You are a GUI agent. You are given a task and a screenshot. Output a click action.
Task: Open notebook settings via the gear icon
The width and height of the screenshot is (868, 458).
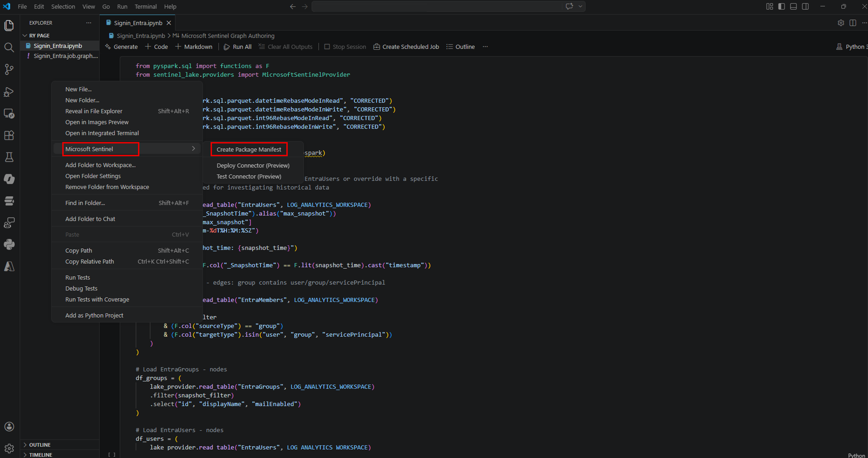[x=841, y=23]
